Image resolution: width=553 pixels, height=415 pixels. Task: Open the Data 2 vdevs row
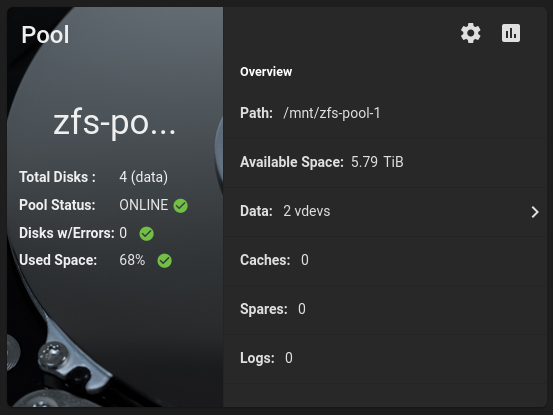[x=385, y=212]
